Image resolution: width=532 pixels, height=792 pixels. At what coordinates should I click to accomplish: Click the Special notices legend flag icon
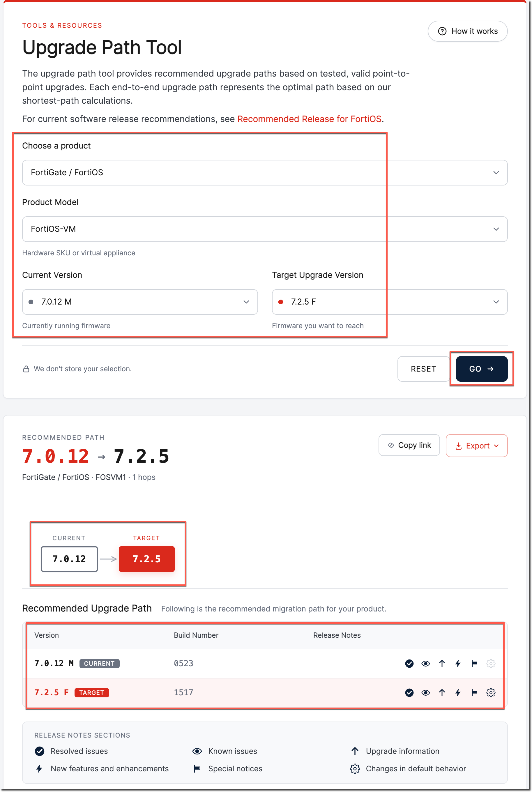coord(197,769)
